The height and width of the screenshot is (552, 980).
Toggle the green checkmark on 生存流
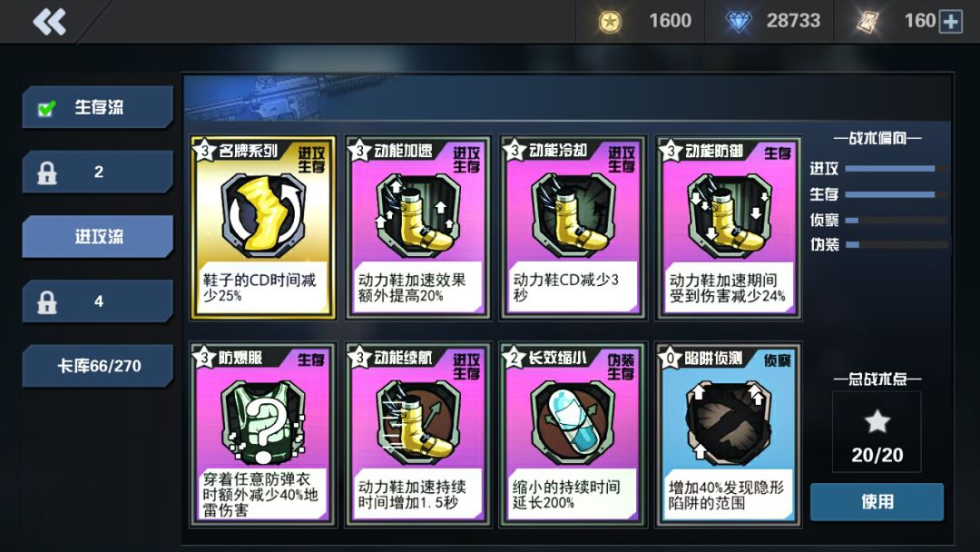click(46, 108)
